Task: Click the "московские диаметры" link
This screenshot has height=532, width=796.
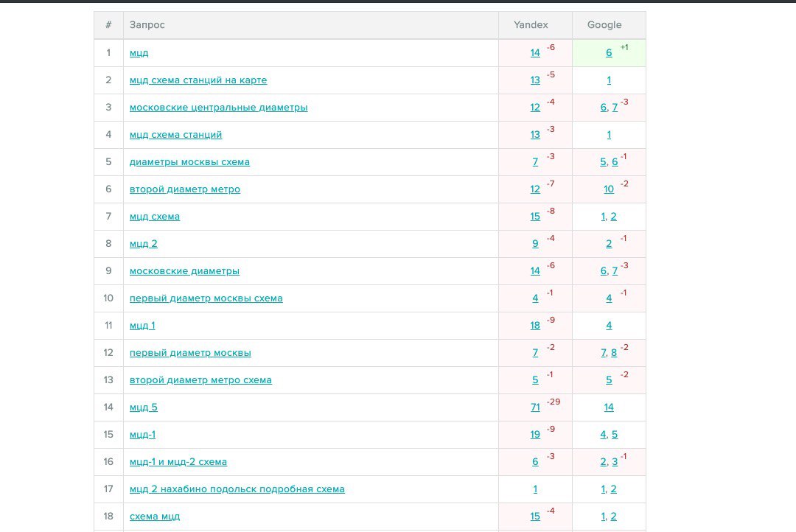Action: point(184,271)
